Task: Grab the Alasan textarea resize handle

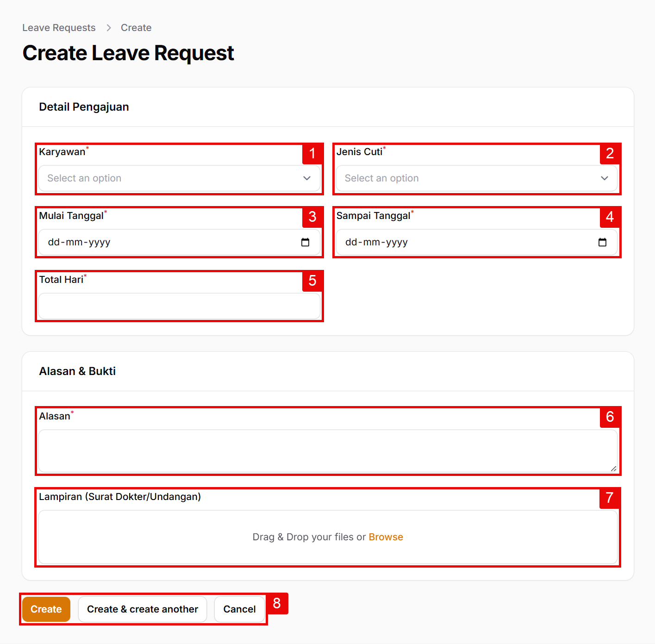Action: (x=613, y=469)
